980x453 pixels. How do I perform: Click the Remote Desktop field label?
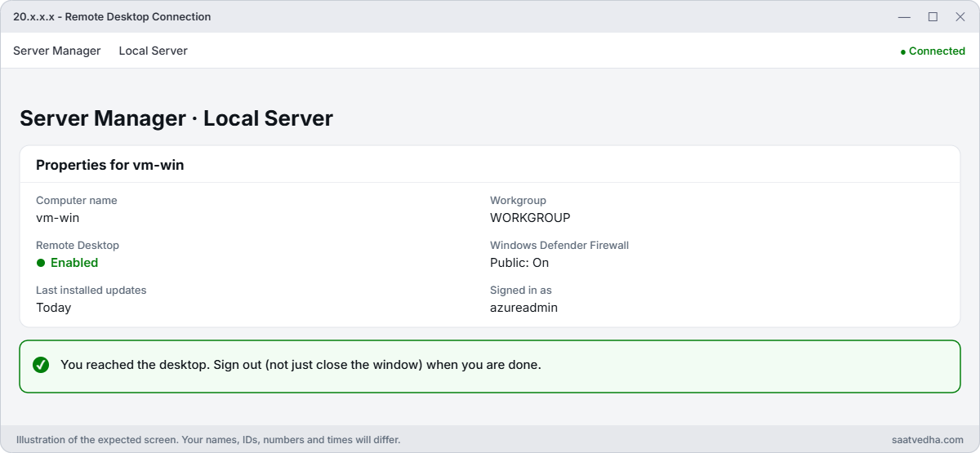(x=78, y=245)
